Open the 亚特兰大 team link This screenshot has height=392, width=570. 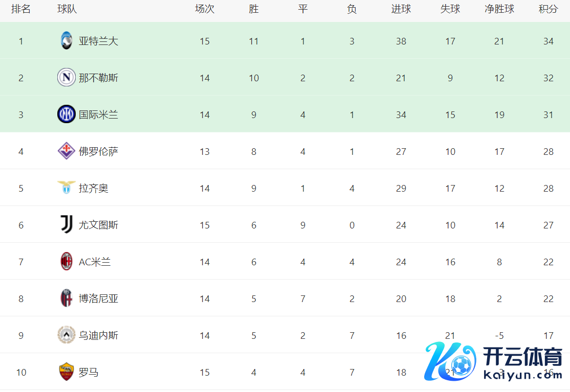pos(98,41)
